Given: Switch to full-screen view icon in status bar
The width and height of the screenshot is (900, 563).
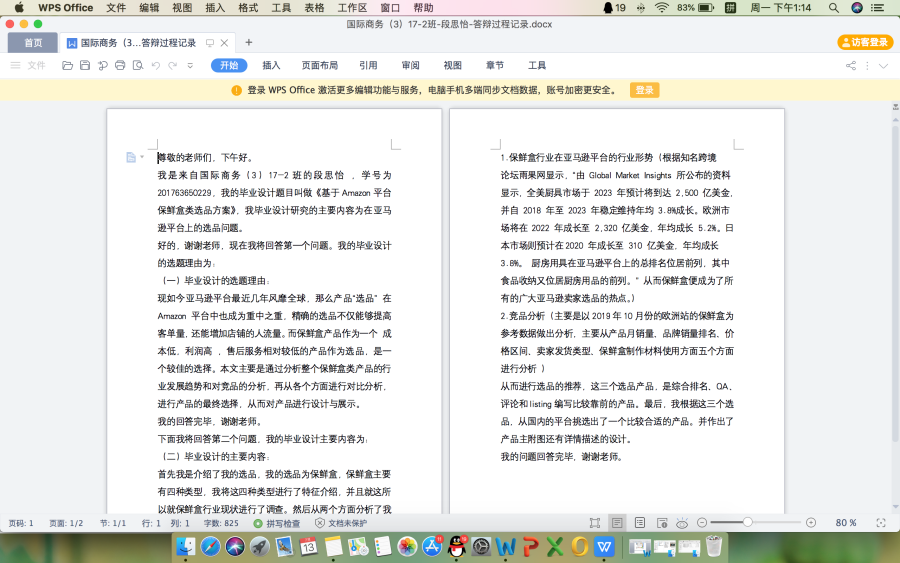Looking at the screenshot, I should click(595, 523).
